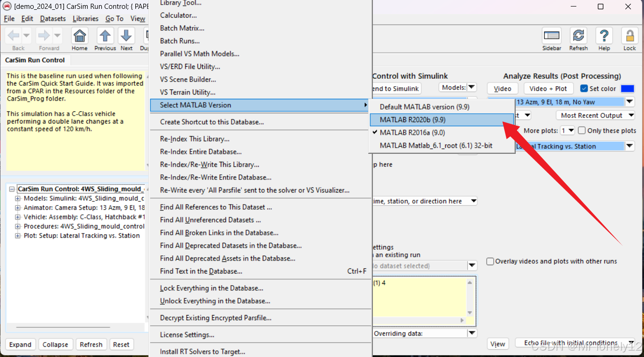This screenshot has width=644, height=357.
Task: Expand the Models: Simulink tree node
Action: [x=18, y=199]
